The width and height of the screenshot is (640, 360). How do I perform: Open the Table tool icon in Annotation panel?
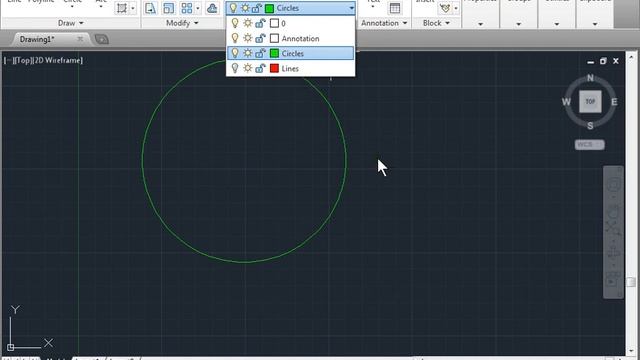(x=395, y=8)
